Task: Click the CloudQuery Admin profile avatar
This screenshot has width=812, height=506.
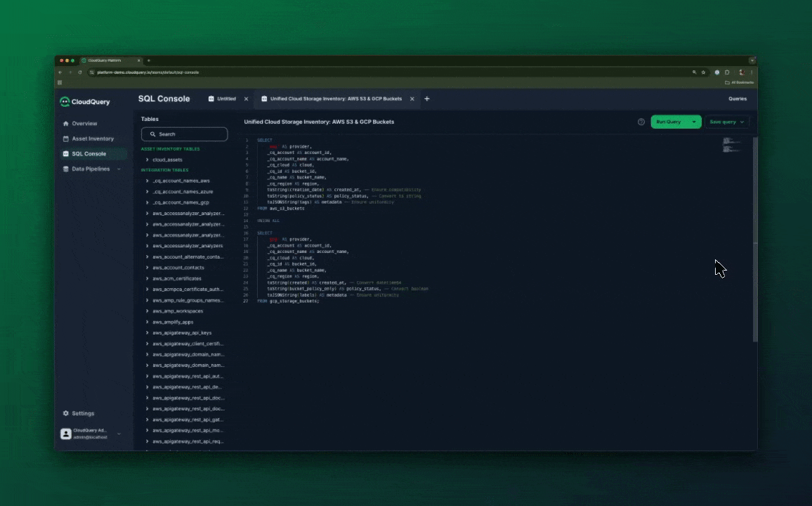Action: (65, 433)
